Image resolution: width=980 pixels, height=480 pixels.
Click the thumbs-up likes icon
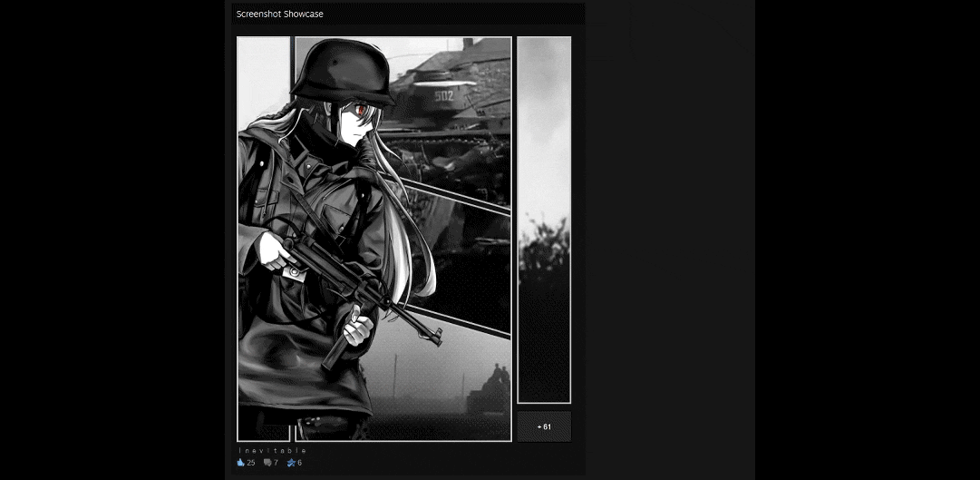240,463
